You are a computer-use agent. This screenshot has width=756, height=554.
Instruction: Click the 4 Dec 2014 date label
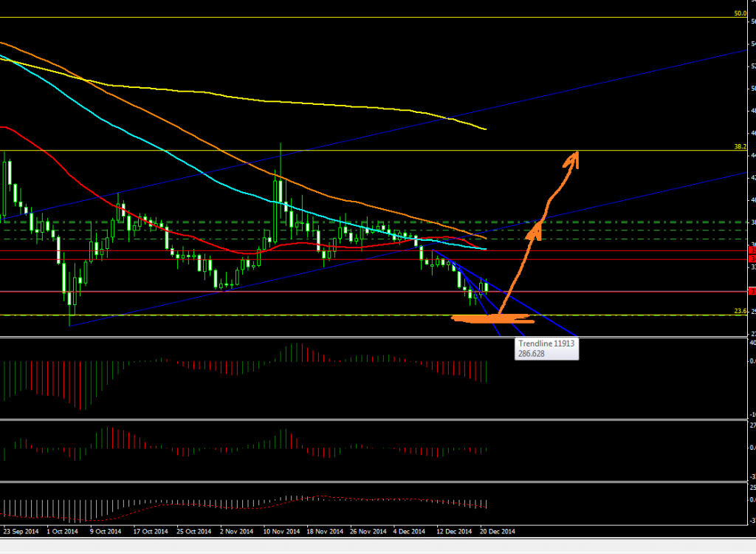pyautogui.click(x=408, y=531)
